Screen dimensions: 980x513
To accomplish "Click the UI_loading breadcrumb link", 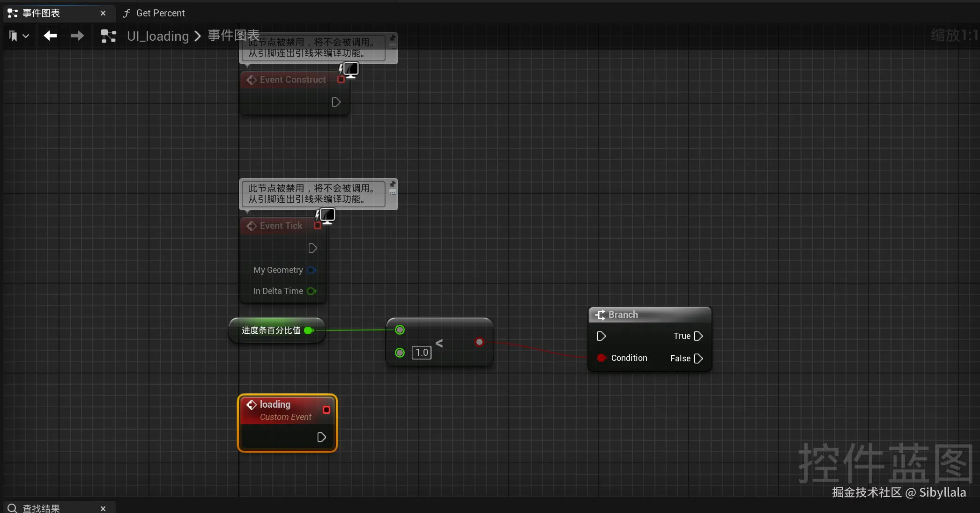I will pyautogui.click(x=158, y=36).
